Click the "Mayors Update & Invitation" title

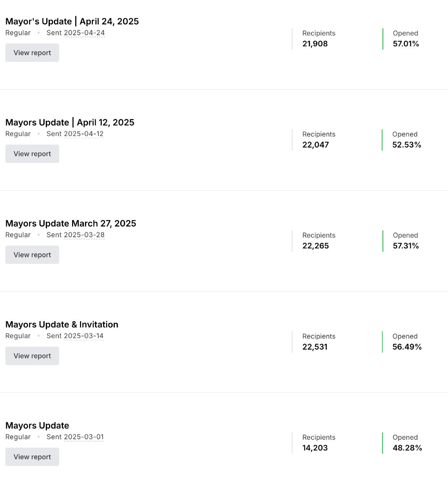point(62,324)
